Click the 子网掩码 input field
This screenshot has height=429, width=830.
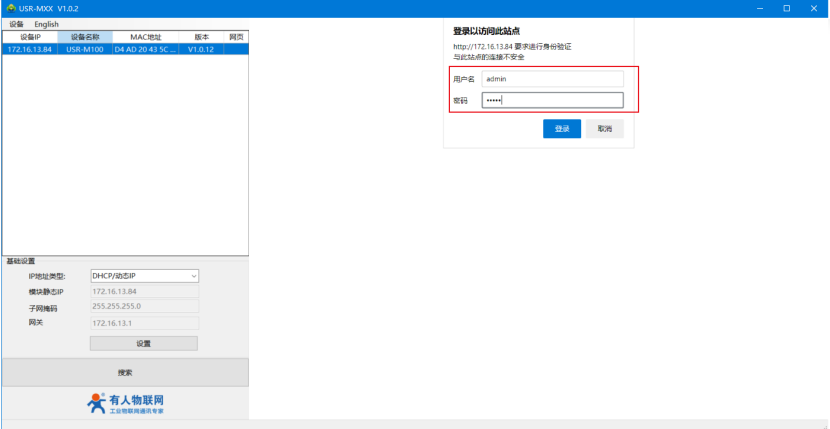(x=145, y=307)
